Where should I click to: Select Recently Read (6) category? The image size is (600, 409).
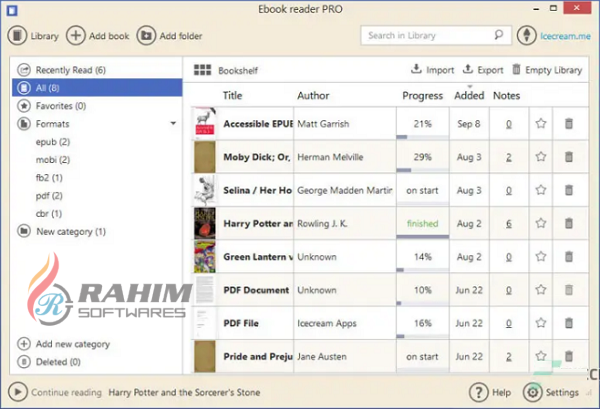[x=97, y=70]
